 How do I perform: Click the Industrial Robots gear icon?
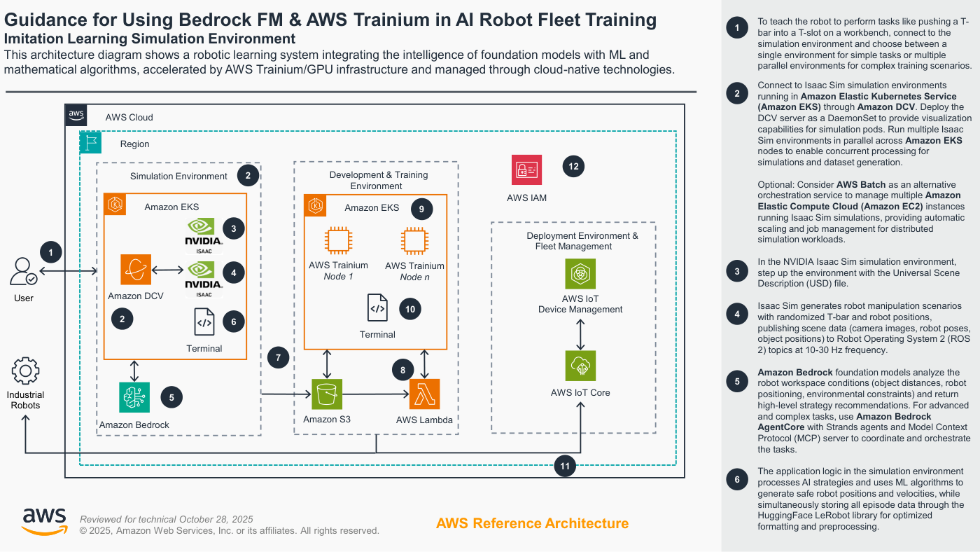(25, 370)
